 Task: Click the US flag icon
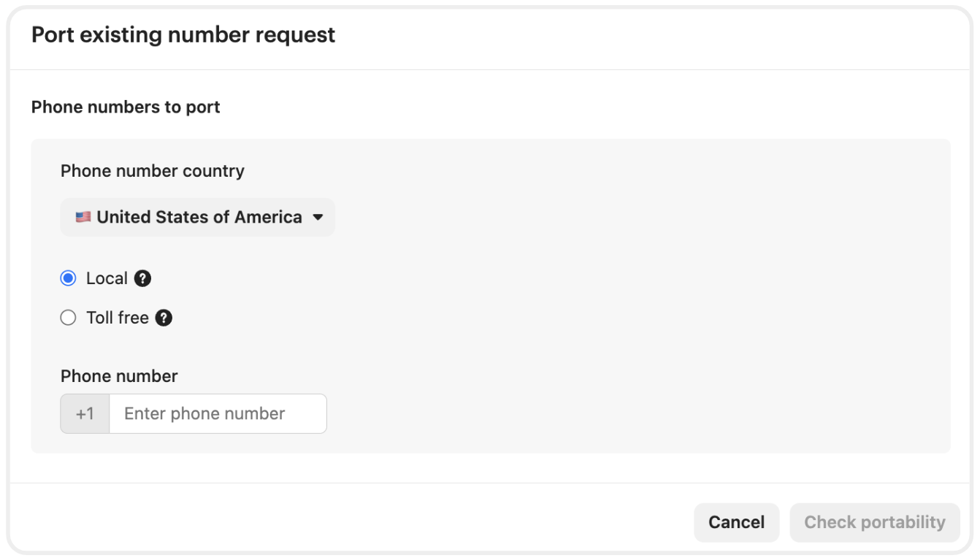tap(83, 217)
